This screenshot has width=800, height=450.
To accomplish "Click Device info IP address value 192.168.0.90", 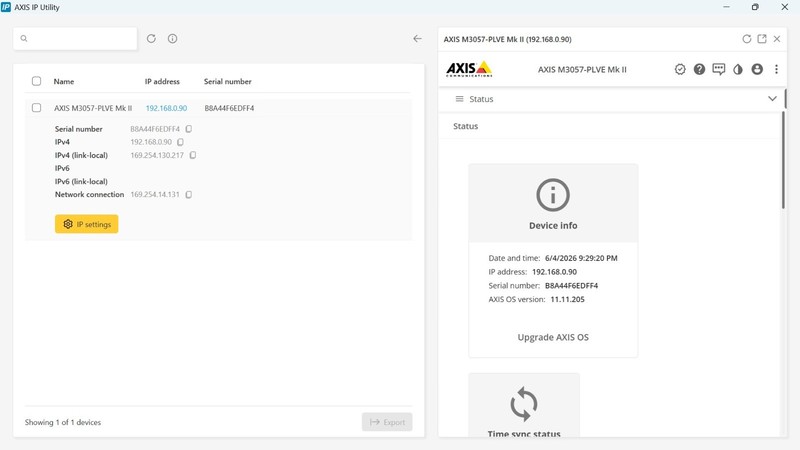I will (x=554, y=272).
